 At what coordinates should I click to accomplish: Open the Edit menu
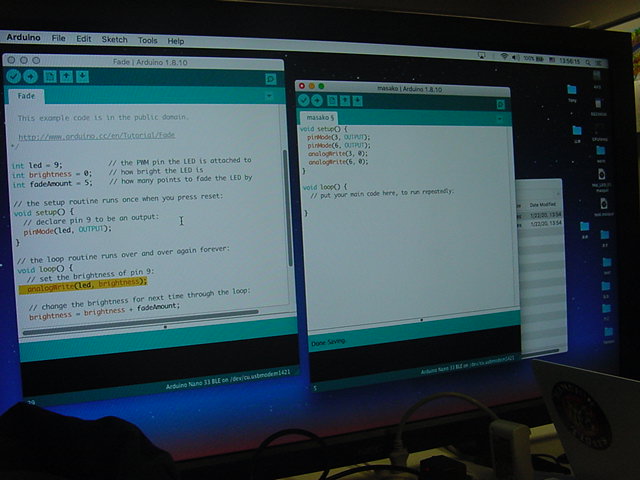tap(84, 39)
